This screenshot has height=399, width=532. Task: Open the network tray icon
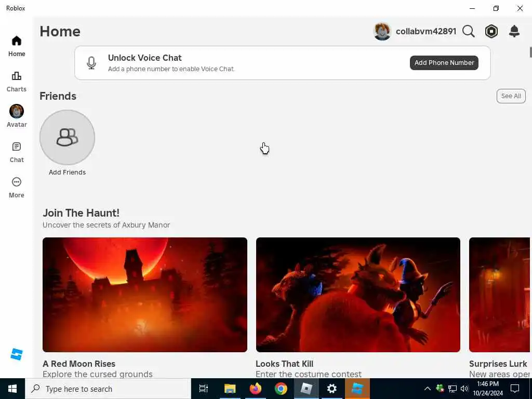pyautogui.click(x=453, y=389)
